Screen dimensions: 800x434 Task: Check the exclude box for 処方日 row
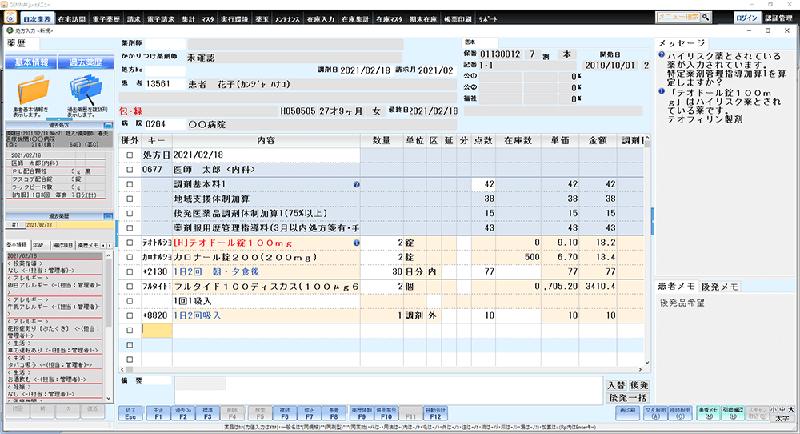point(129,156)
